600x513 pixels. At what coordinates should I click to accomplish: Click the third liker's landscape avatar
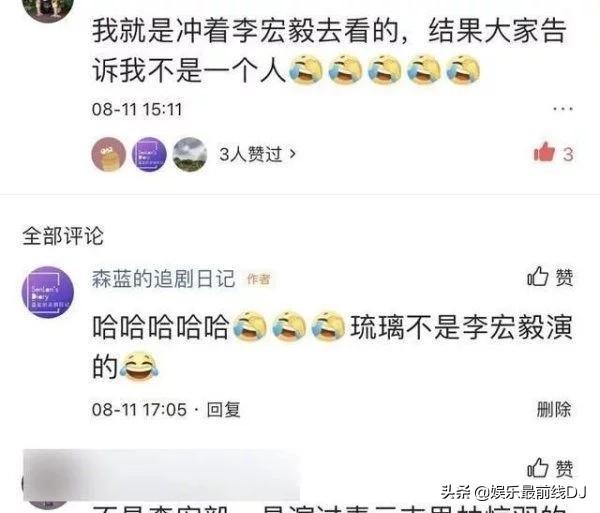(190, 154)
